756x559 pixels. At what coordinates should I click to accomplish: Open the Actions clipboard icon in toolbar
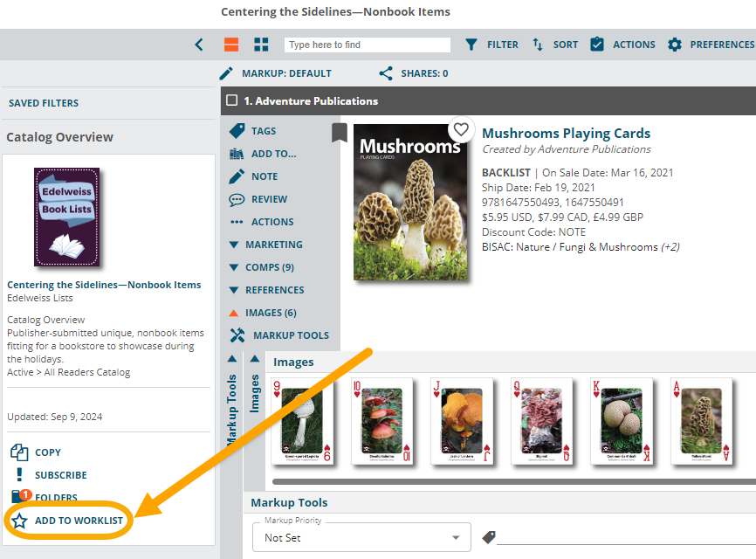597,44
